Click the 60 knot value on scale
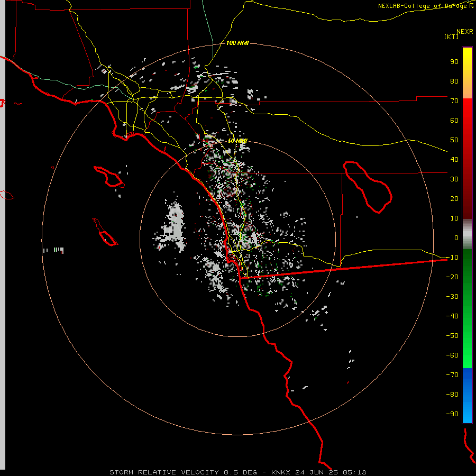The width and height of the screenshot is (476, 476). coord(454,120)
